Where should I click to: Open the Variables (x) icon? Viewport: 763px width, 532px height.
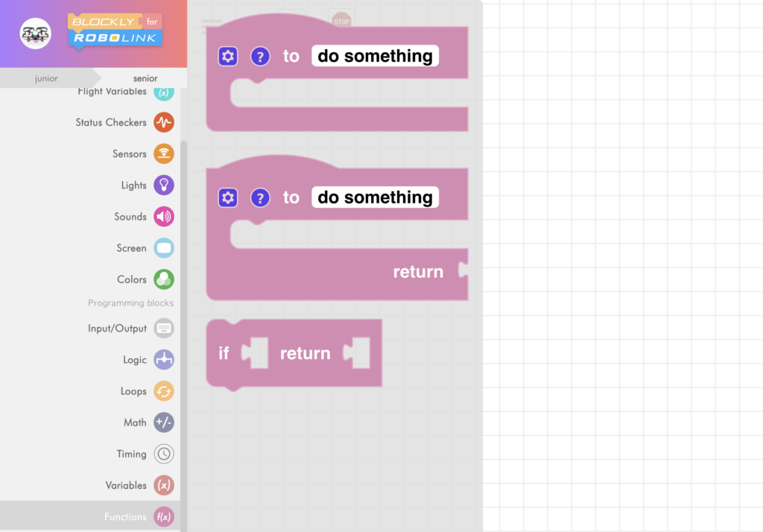coord(164,485)
